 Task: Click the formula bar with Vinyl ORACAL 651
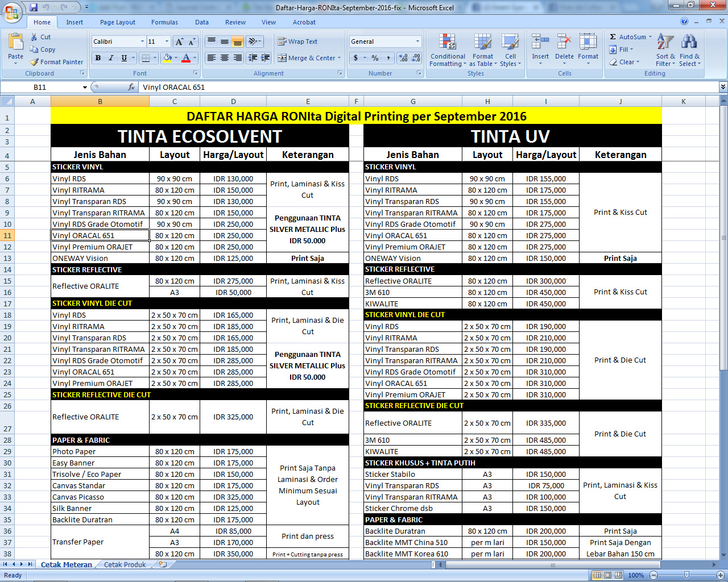click(429, 87)
